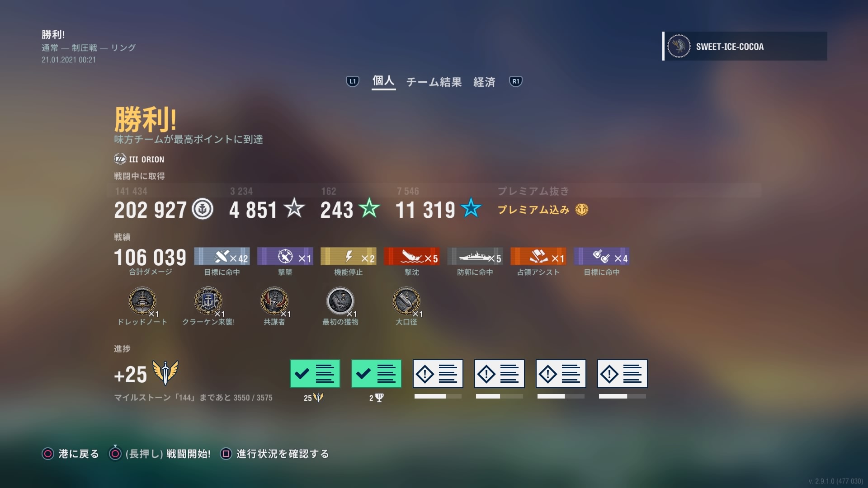Image resolution: width=868 pixels, height=488 pixels.
Task: Click the 共謀者 achievement medal
Action: point(274,301)
